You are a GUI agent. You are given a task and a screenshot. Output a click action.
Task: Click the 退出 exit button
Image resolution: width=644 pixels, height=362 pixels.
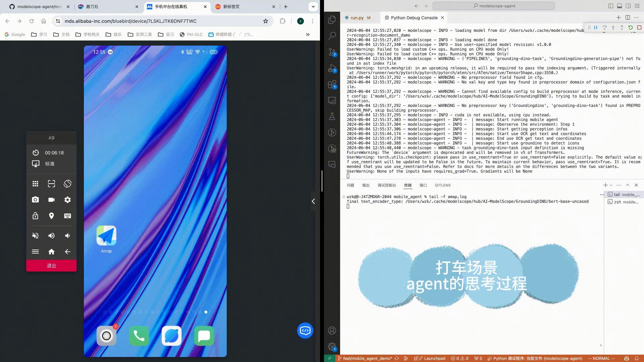pyautogui.click(x=51, y=265)
